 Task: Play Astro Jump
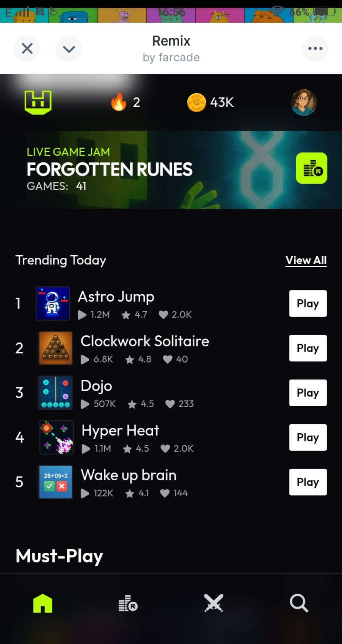point(308,303)
